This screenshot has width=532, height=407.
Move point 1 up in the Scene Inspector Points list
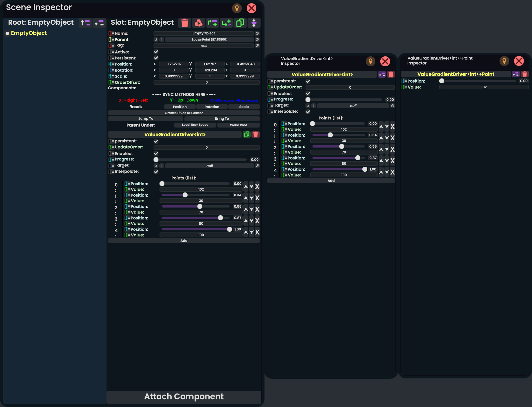(x=246, y=198)
